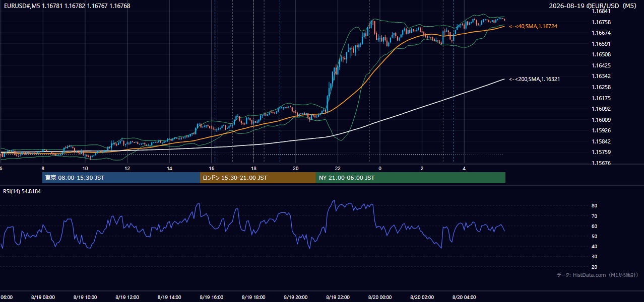The image size is (644, 302).
Task: Click price level 1.15926 on the axis
Action: 601,130
